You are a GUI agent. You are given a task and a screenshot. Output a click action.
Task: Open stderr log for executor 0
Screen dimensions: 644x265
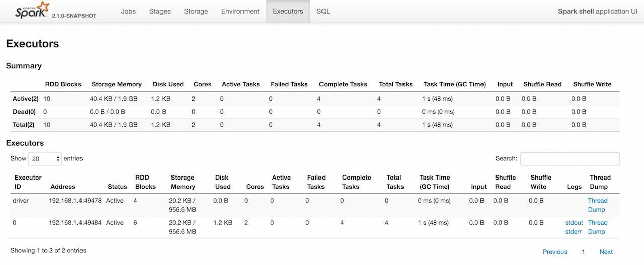coord(574,232)
